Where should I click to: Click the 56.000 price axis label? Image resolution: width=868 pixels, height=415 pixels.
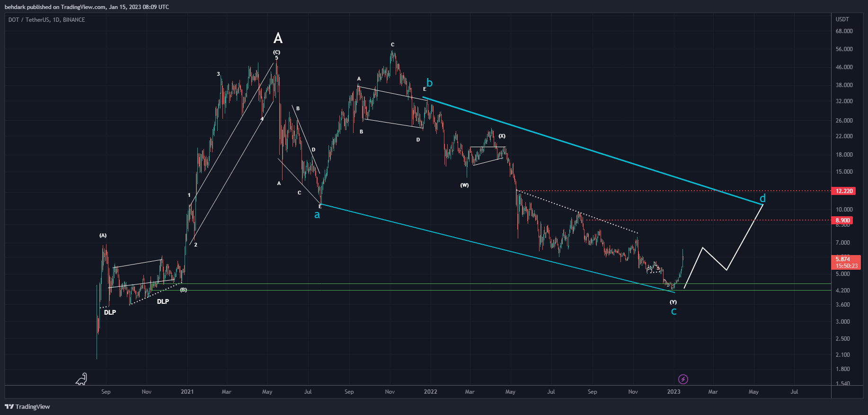(x=844, y=49)
